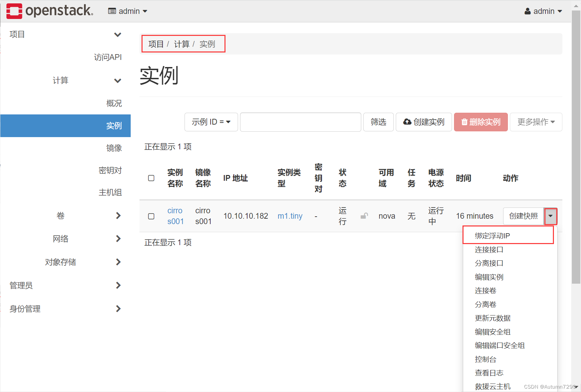Open the admin project selector dropdown
Screen dimensions: 581x392
click(128, 11)
